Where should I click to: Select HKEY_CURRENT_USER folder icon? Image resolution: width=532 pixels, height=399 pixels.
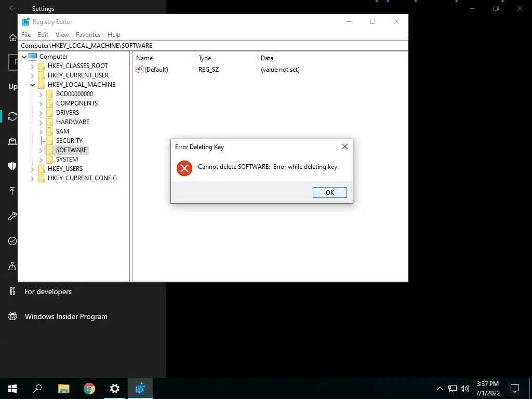[42, 75]
